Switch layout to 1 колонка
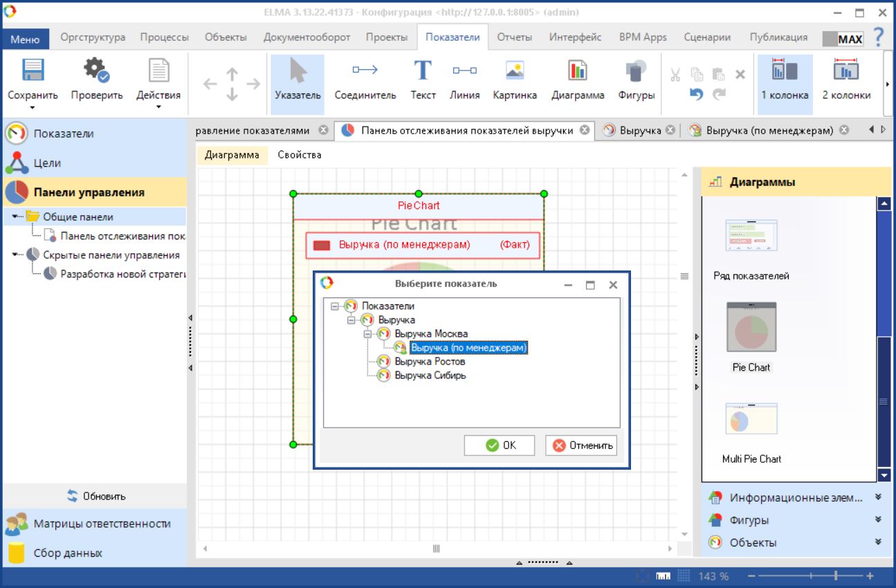The width and height of the screenshot is (896, 588). tap(785, 83)
